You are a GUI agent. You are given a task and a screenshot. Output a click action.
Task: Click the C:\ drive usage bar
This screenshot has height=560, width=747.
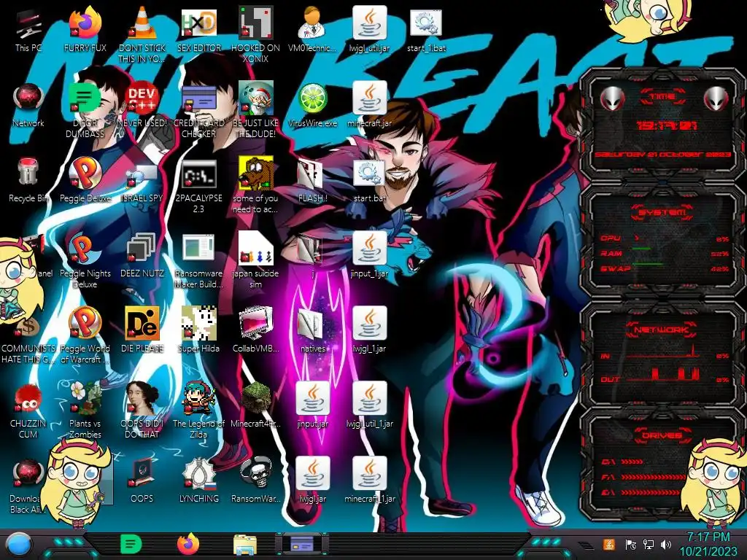coord(632,462)
